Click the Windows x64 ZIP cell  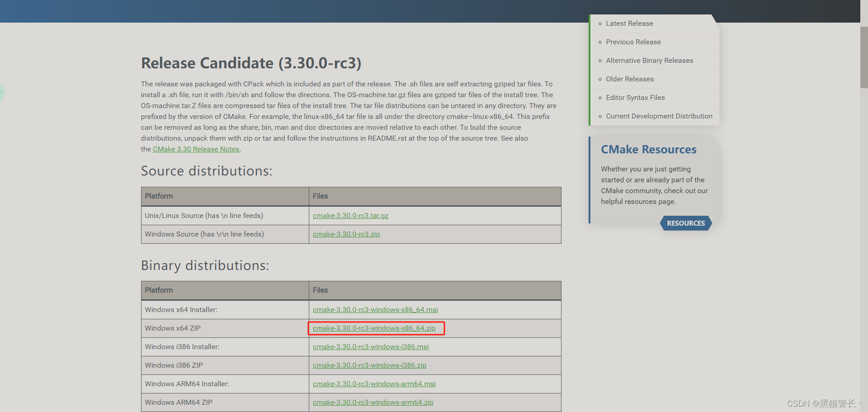point(225,328)
